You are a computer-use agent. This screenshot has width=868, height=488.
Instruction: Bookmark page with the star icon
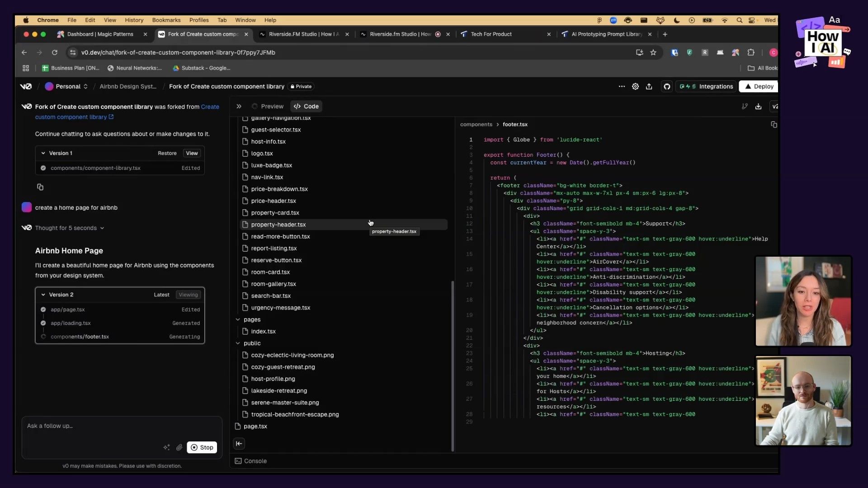point(653,52)
